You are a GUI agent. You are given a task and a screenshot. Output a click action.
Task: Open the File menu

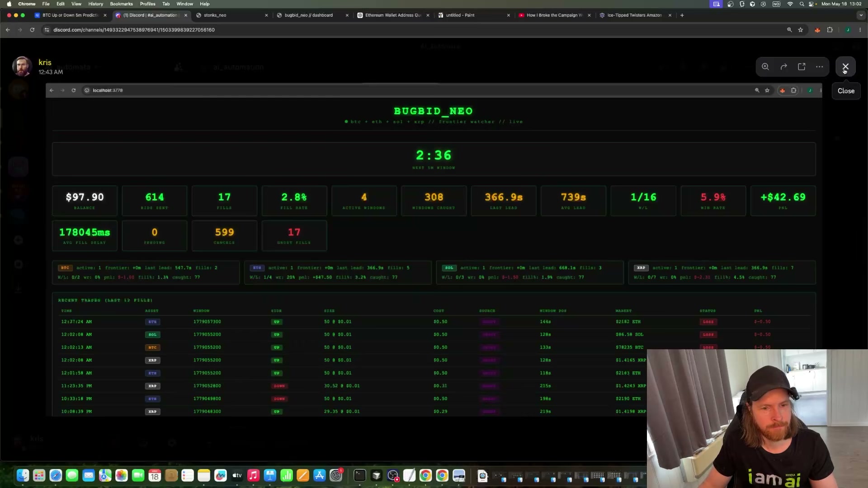(46, 4)
